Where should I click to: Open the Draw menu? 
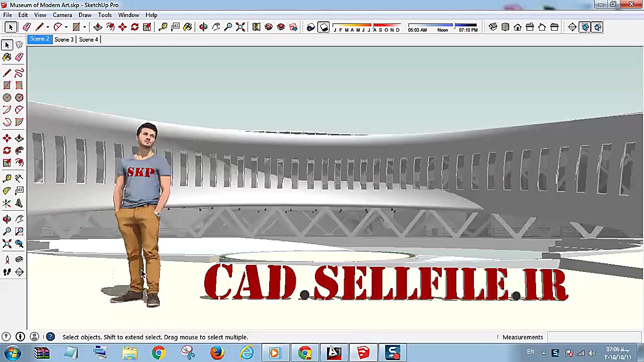85,15
